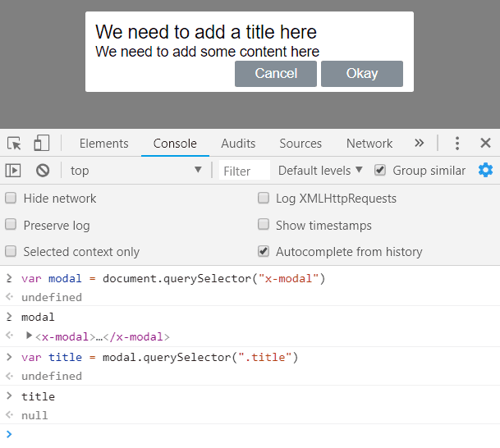Clear console with the ban icon
Screen dimensions: 500x448
pos(43,171)
